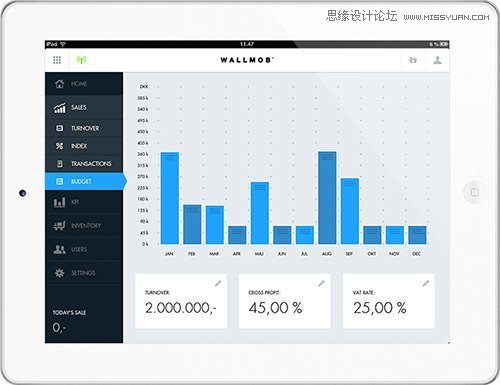Click the Users people icon
This screenshot has width=500, height=385.
59,249
